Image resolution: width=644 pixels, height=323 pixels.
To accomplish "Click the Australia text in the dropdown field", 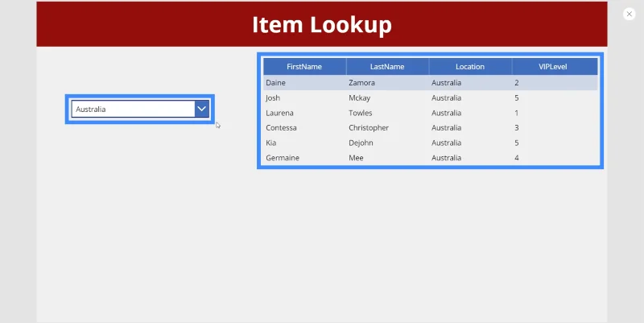I will click(91, 110).
